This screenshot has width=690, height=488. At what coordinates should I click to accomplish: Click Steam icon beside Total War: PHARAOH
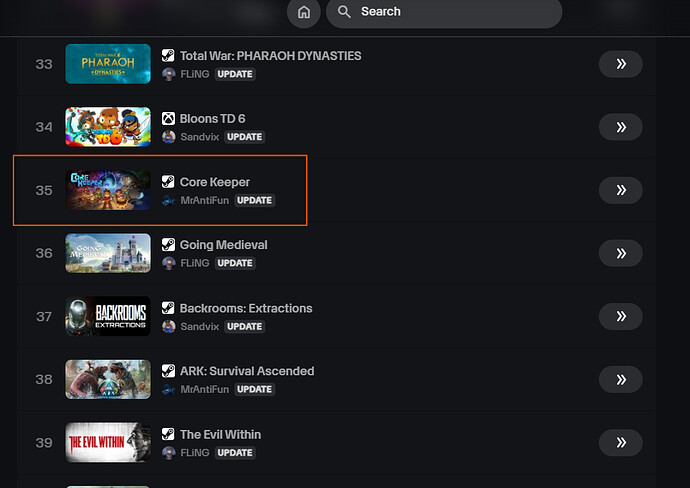169,56
